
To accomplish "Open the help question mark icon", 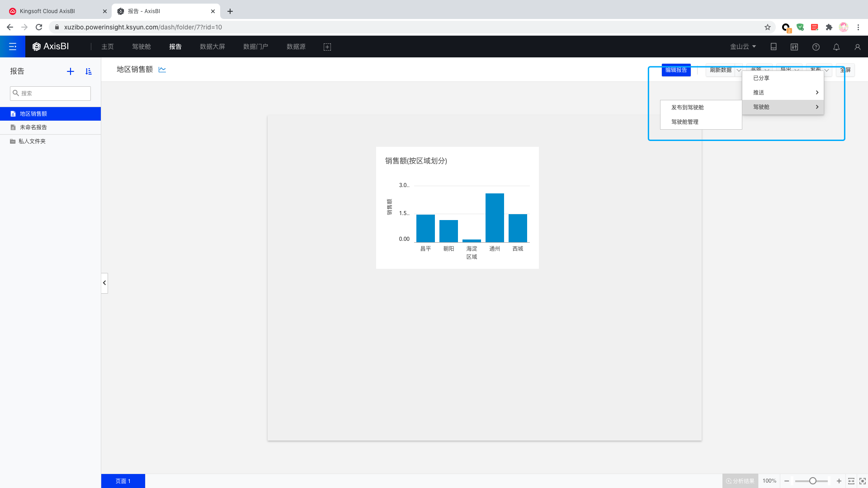I will pos(816,47).
